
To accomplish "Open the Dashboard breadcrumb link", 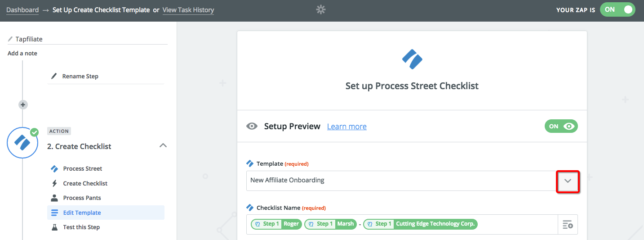I will point(22,10).
